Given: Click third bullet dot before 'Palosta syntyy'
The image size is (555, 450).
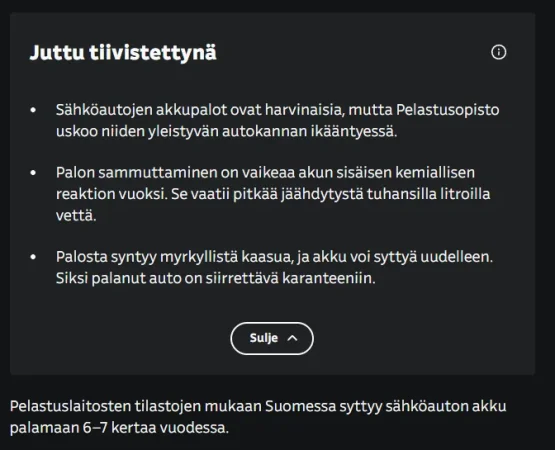Looking at the screenshot, I should click(33, 257).
